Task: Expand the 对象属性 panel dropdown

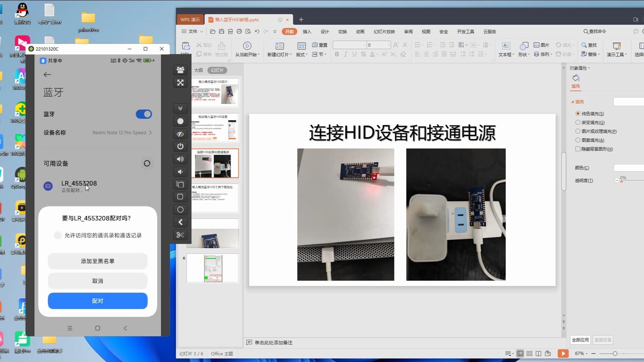Action: pos(580,68)
